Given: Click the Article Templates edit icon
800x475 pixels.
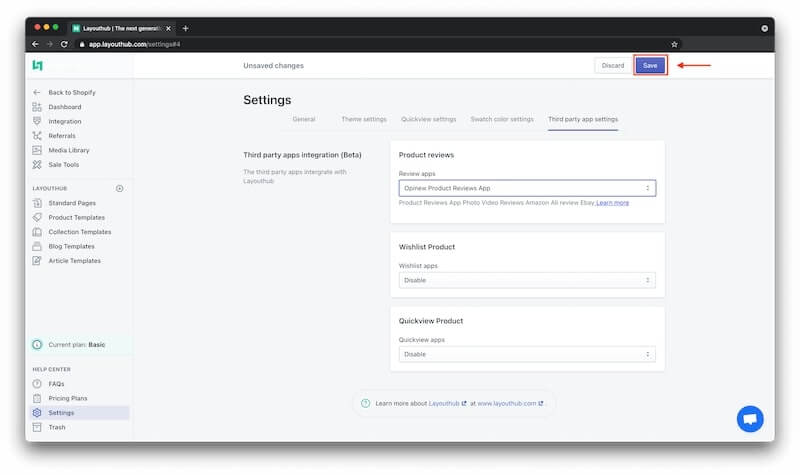Looking at the screenshot, I should tap(37, 261).
